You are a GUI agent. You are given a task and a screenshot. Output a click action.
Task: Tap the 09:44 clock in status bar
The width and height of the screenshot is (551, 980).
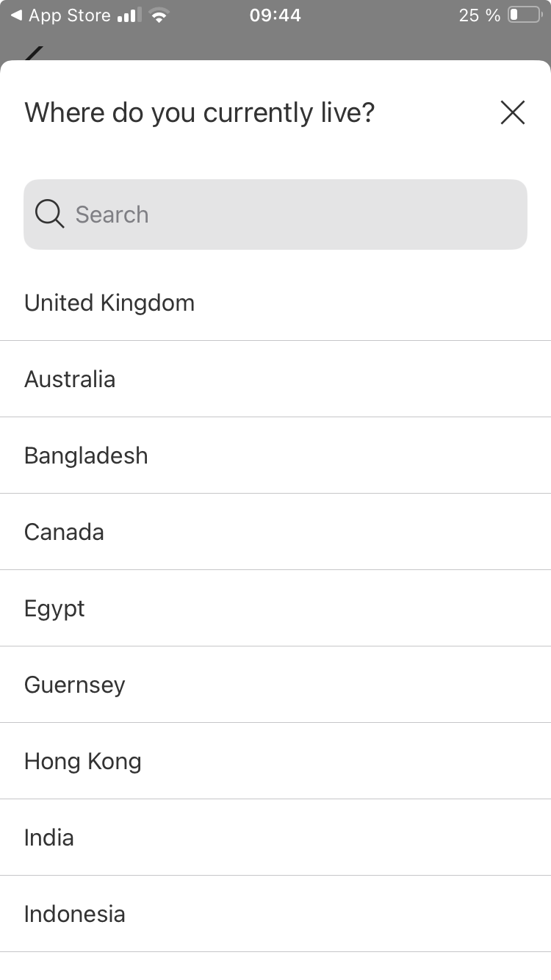(275, 15)
